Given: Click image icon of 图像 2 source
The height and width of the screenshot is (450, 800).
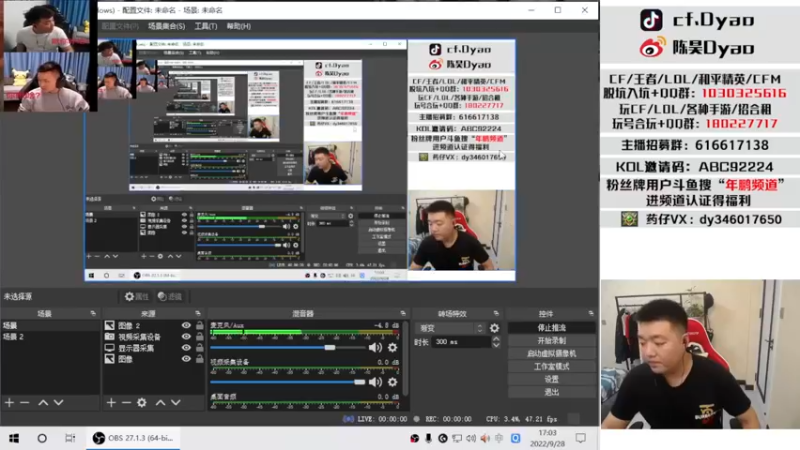Looking at the screenshot, I should [110, 326].
